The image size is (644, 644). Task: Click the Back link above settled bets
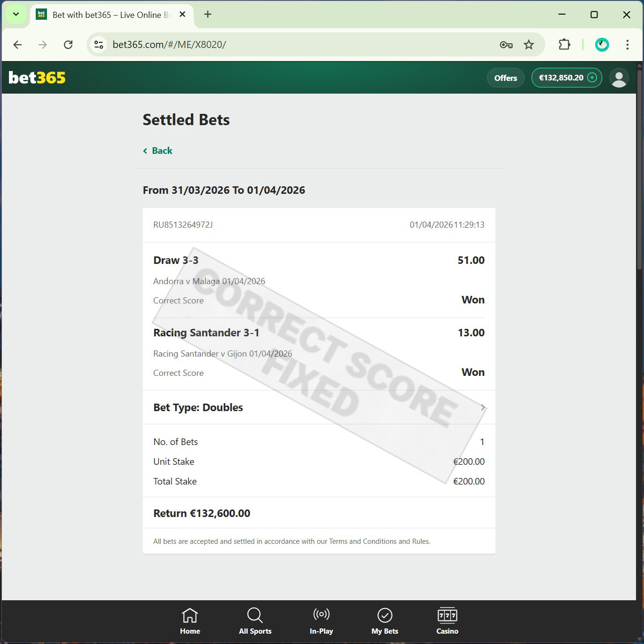[157, 151]
